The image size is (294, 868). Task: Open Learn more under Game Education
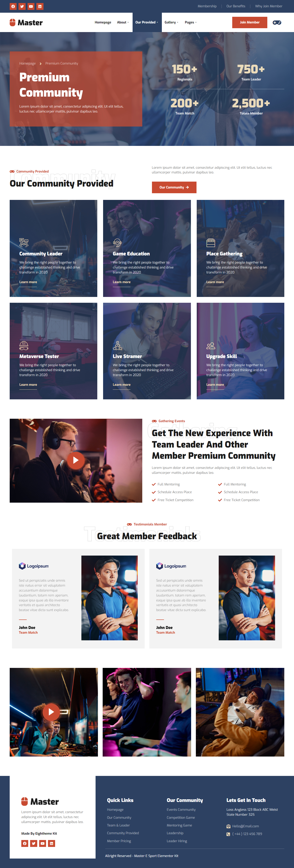click(x=122, y=282)
